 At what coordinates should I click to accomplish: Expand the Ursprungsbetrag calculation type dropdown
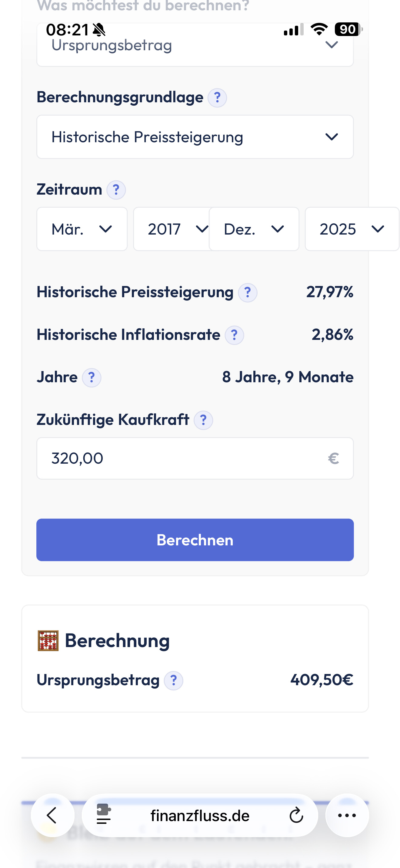coord(195,45)
